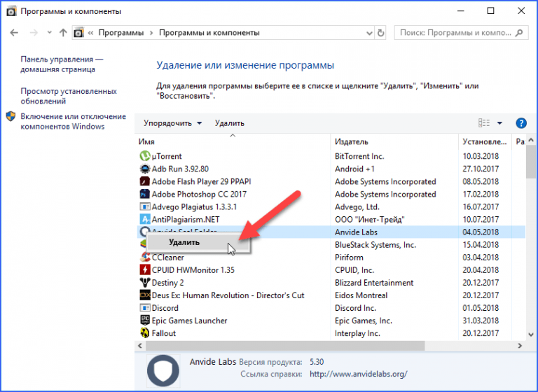Click Blizzard Entertainment publisher cell
This screenshot has height=392, width=538.
pos(374,283)
